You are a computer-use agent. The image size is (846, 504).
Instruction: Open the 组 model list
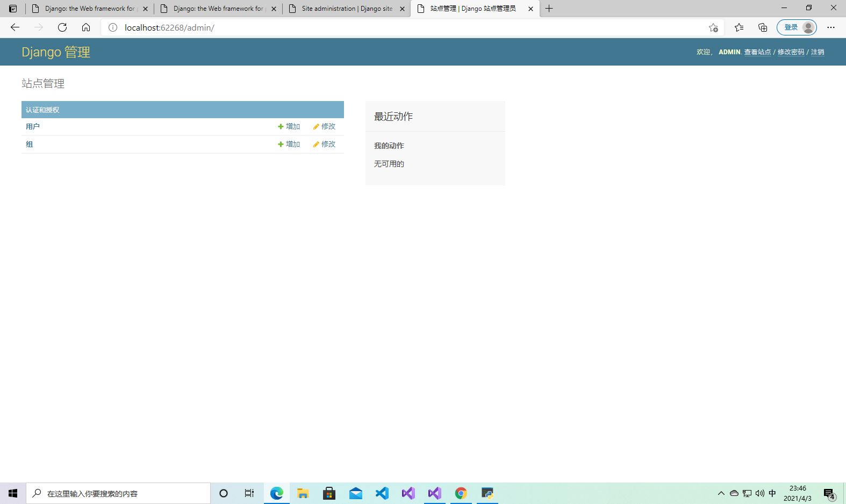pos(30,145)
